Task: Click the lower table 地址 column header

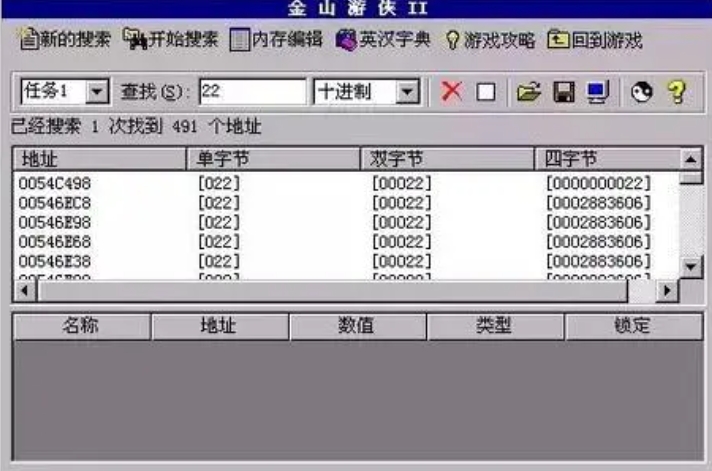Action: pyautogui.click(x=220, y=326)
